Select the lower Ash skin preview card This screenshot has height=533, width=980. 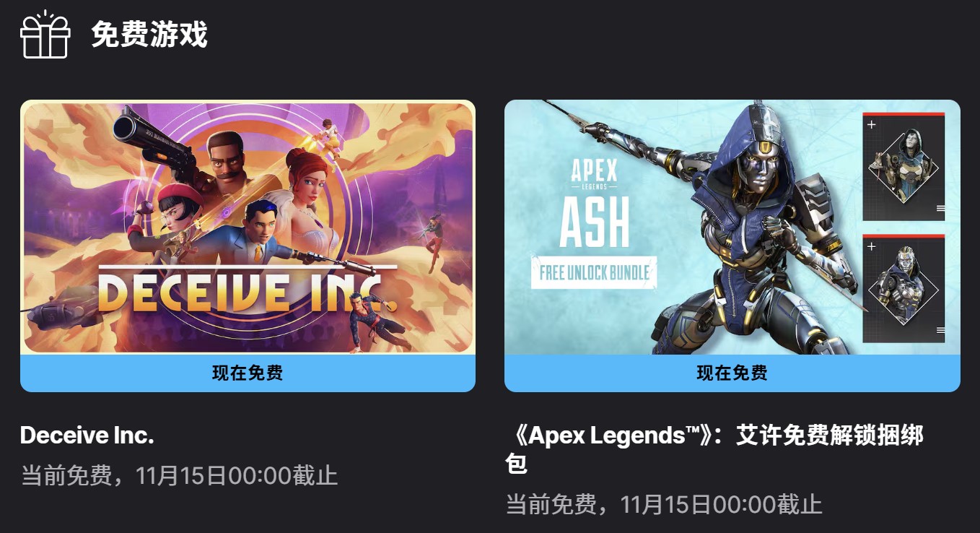(904, 288)
